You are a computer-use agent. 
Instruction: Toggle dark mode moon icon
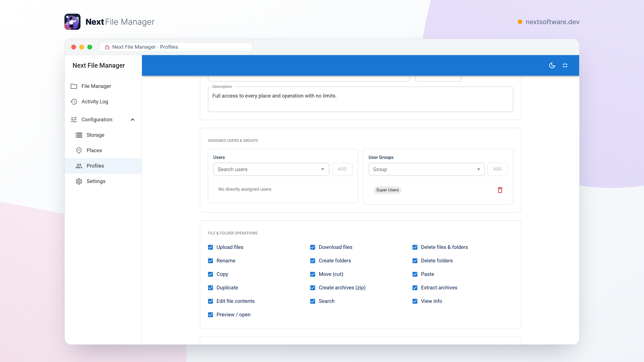click(x=552, y=65)
